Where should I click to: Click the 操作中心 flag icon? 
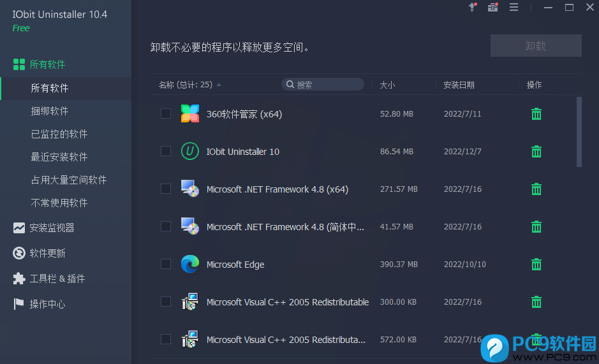coord(18,304)
